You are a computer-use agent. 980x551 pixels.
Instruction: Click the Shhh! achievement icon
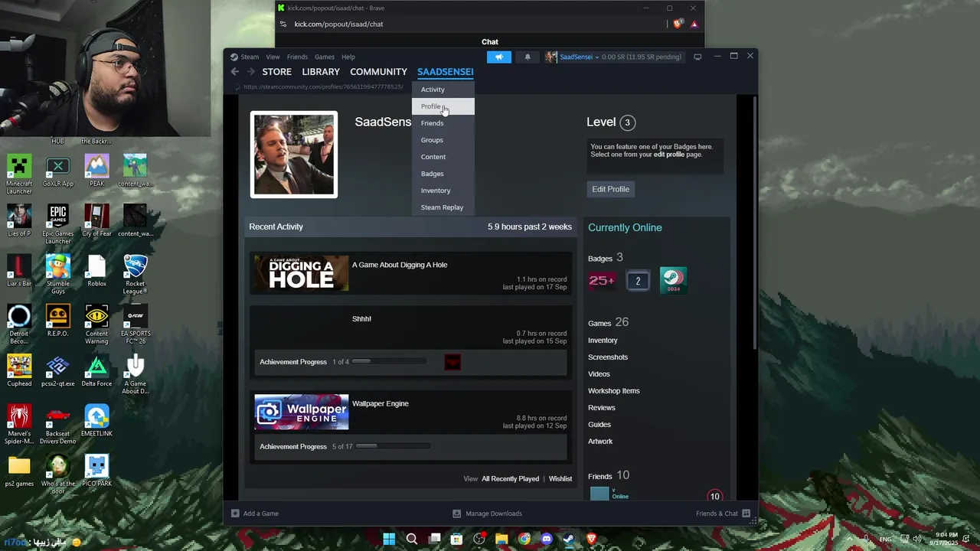click(452, 362)
